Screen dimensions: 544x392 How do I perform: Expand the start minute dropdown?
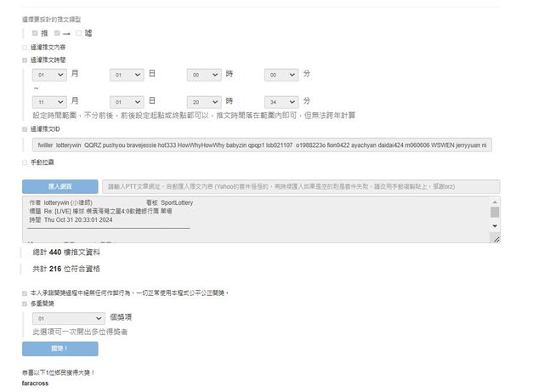[x=281, y=75]
